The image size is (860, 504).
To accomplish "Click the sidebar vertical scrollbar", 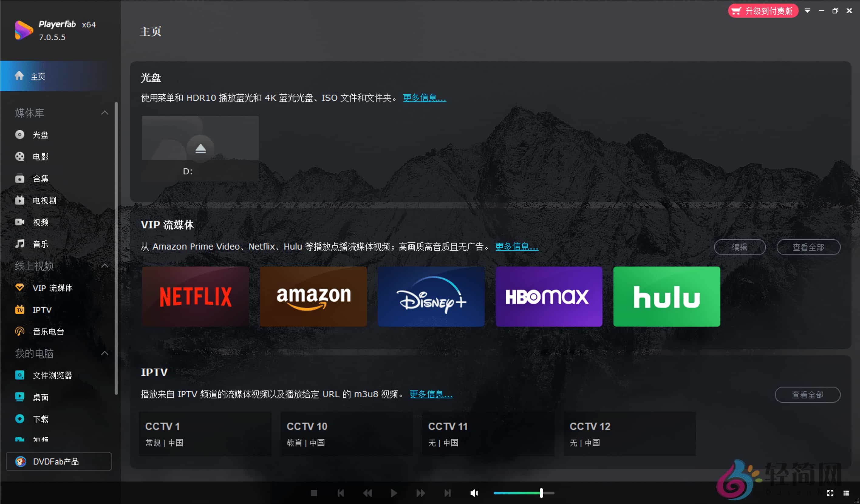I will coord(116,248).
